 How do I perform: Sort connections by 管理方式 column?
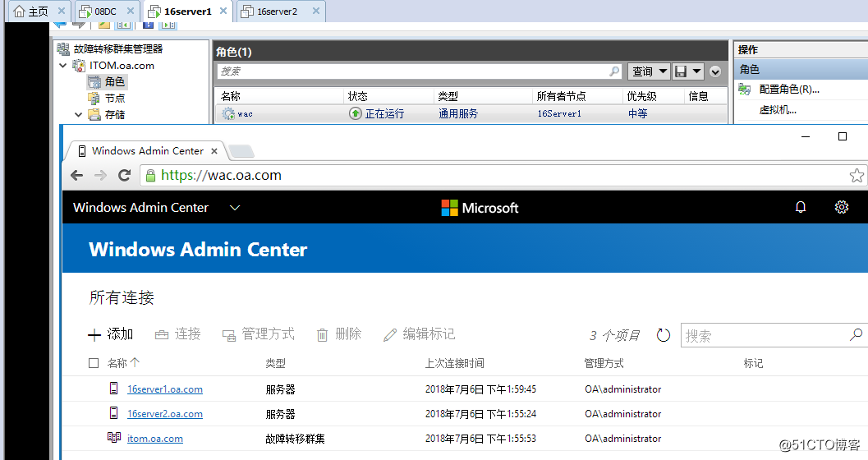(604, 363)
